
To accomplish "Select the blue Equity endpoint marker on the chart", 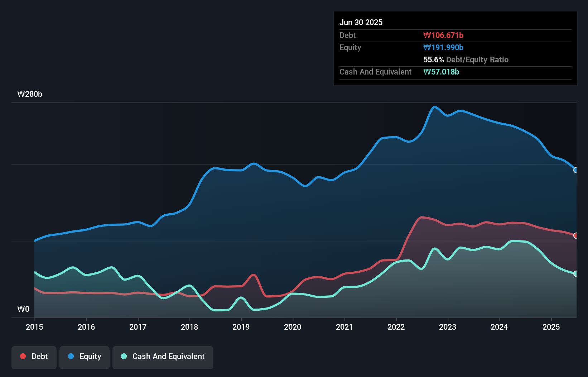I will [575, 170].
